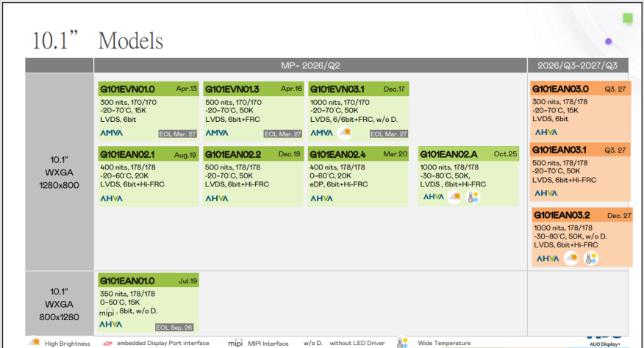644x348 pixels.
Task: Click the Q3. 27 date on G101EAN03.1
Action: (x=615, y=151)
